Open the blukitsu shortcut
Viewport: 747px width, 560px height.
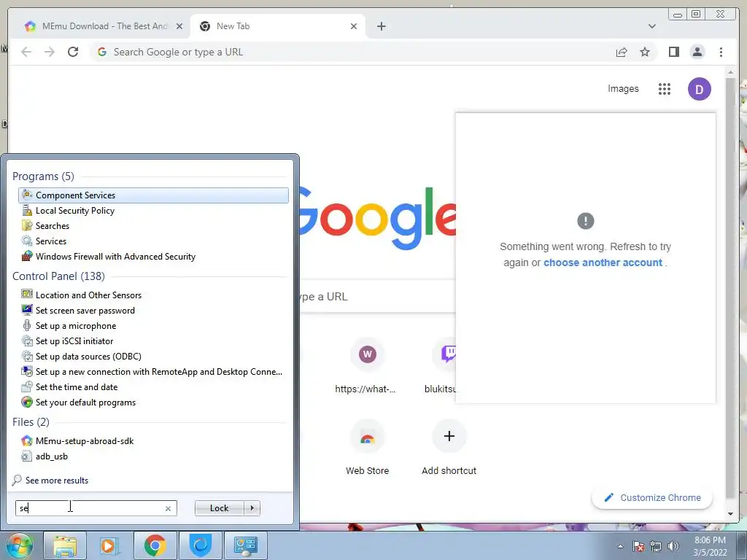(x=441, y=367)
